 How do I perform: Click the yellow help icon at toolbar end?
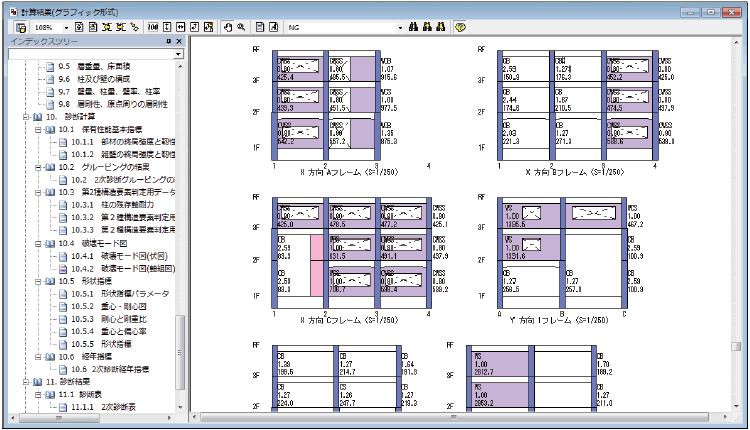coord(460,27)
